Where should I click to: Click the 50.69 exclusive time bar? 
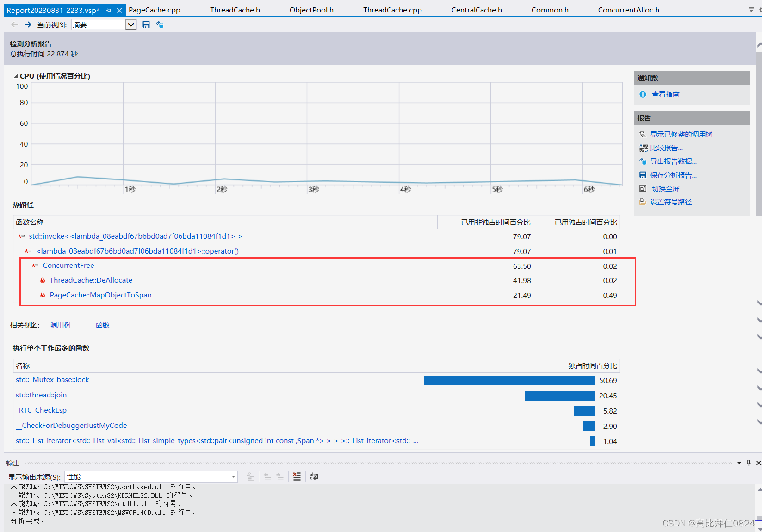click(x=509, y=380)
